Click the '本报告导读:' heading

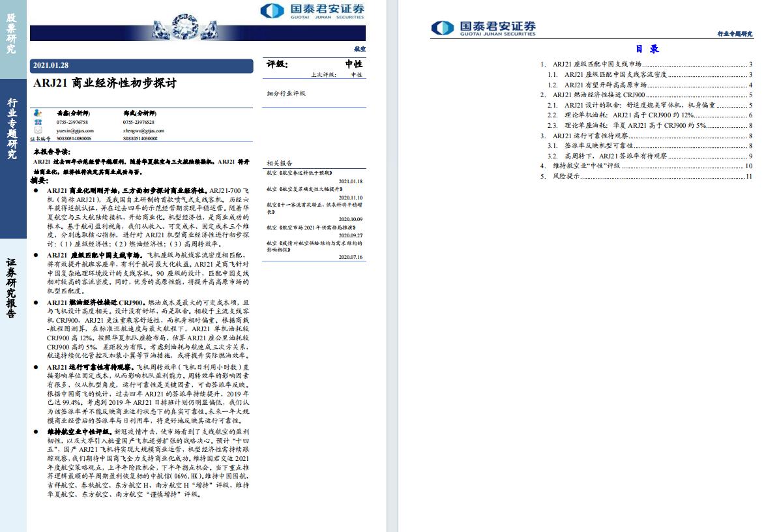[x=51, y=152]
